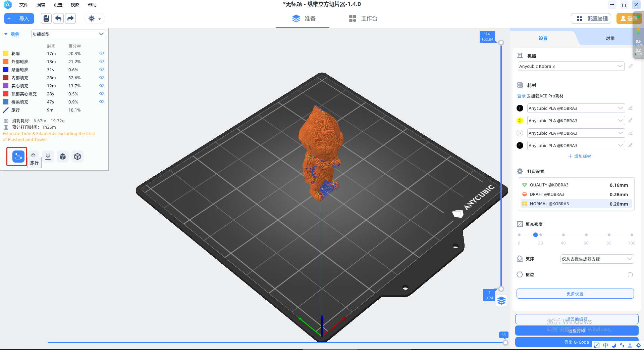
Task: Click the print settings gear icon
Action: (520, 171)
